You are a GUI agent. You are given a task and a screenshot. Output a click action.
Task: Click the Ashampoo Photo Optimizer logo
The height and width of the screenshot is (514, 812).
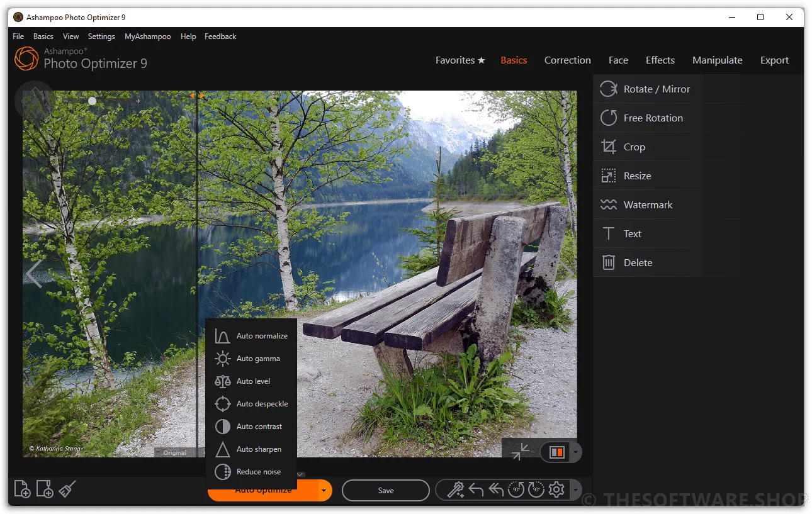pyautogui.click(x=26, y=59)
